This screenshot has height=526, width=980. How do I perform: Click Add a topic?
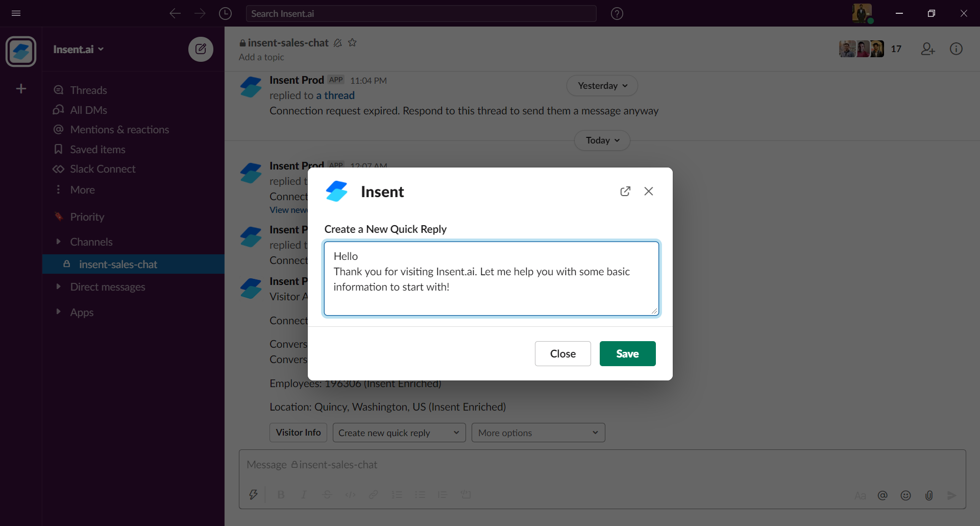261,57
